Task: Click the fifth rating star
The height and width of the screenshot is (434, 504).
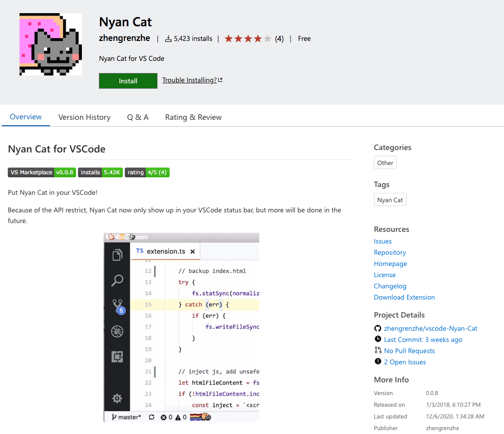Action: tap(267, 38)
